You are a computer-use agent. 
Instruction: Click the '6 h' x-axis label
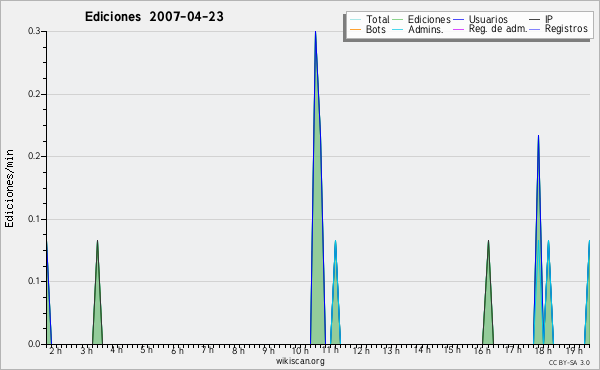177,350
